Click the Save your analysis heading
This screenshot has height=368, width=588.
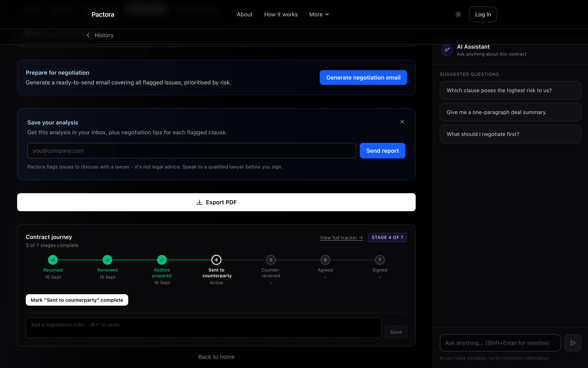(53, 122)
